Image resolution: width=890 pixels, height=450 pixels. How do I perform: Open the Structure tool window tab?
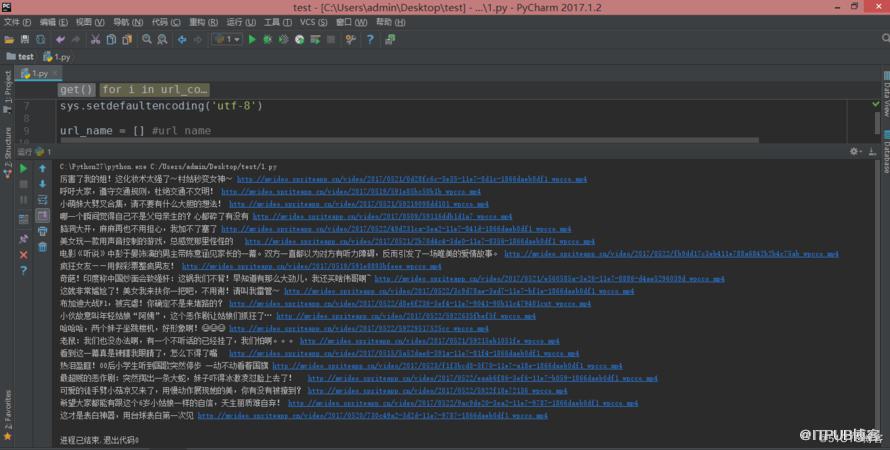click(7, 152)
